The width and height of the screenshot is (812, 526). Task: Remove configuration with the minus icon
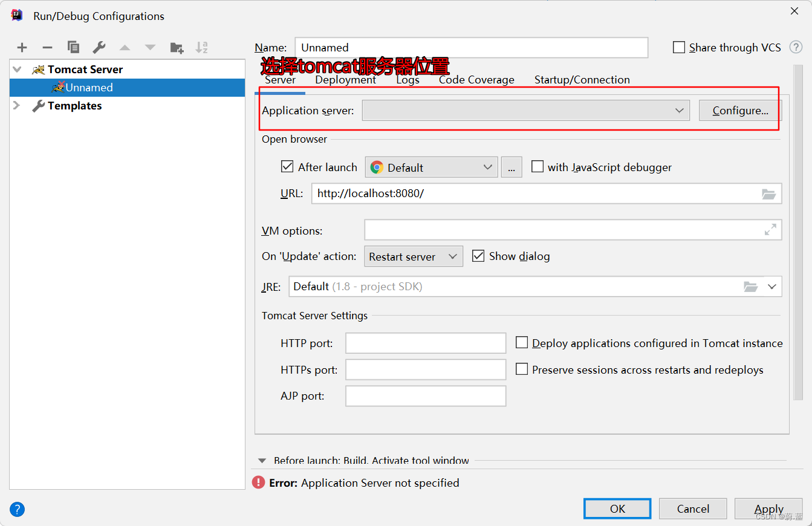pyautogui.click(x=47, y=48)
